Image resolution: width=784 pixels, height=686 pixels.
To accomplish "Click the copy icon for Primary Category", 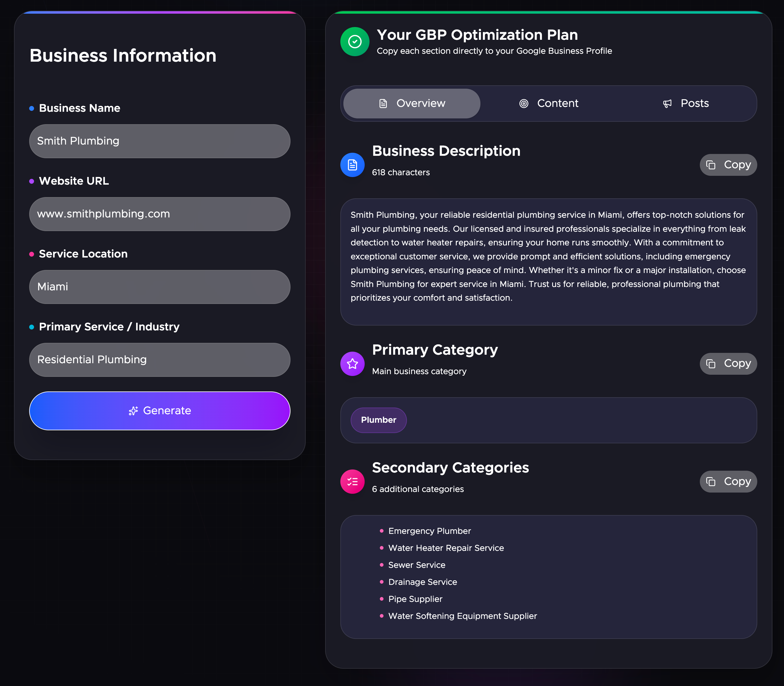I will click(x=711, y=364).
